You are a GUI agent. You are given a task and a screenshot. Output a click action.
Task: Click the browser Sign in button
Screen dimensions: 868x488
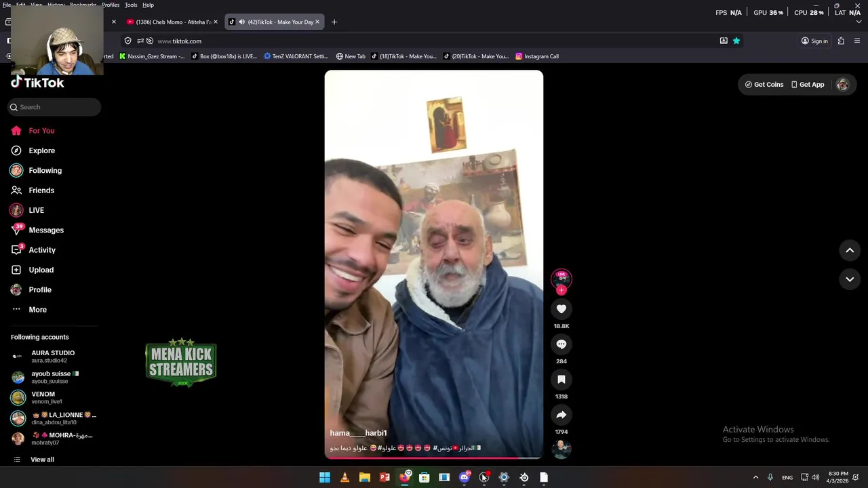click(814, 41)
